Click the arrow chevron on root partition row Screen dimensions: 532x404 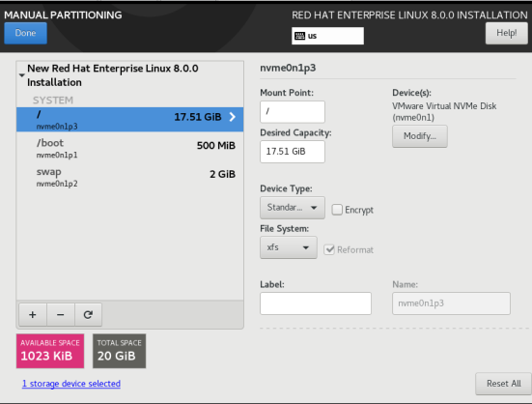(x=233, y=117)
